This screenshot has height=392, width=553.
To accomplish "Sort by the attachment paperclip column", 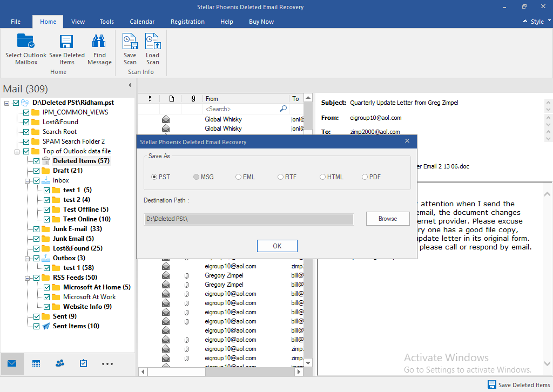I will (193, 99).
